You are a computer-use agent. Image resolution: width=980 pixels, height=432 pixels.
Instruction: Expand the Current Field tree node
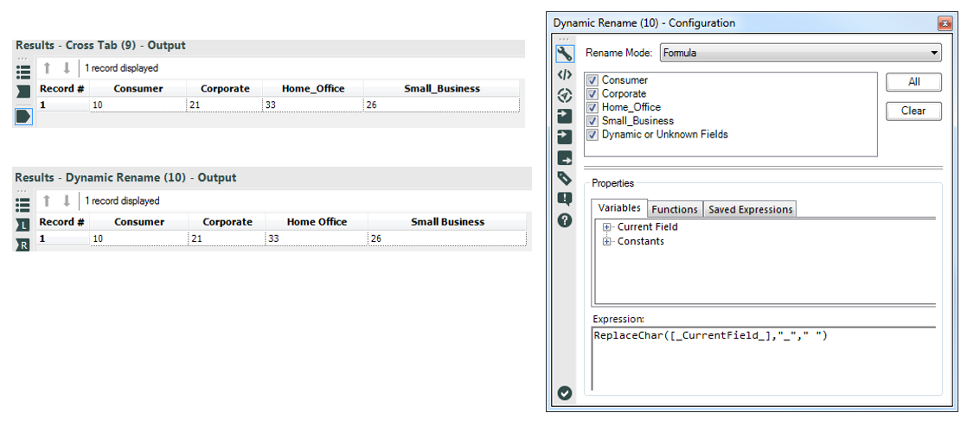point(606,227)
